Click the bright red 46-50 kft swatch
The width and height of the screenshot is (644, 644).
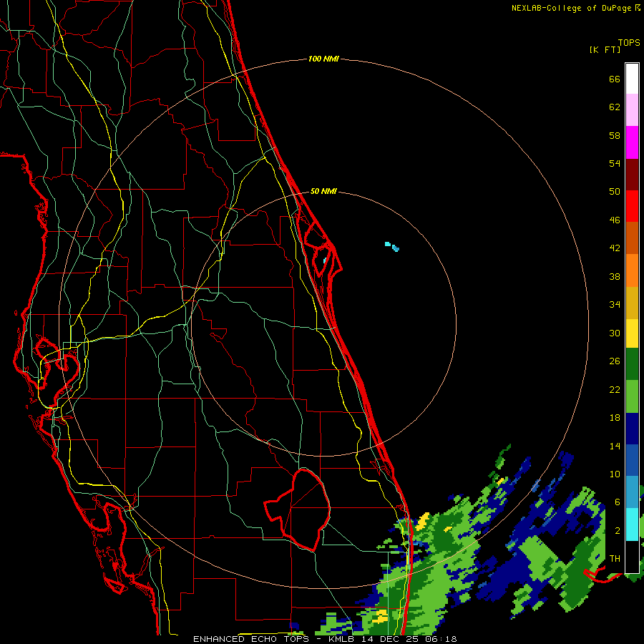tap(632, 206)
